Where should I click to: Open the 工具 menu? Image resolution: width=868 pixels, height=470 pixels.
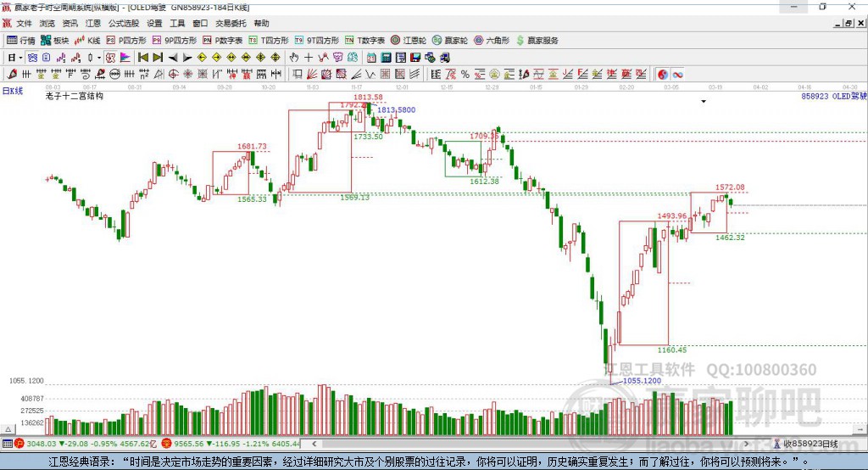[x=177, y=23]
